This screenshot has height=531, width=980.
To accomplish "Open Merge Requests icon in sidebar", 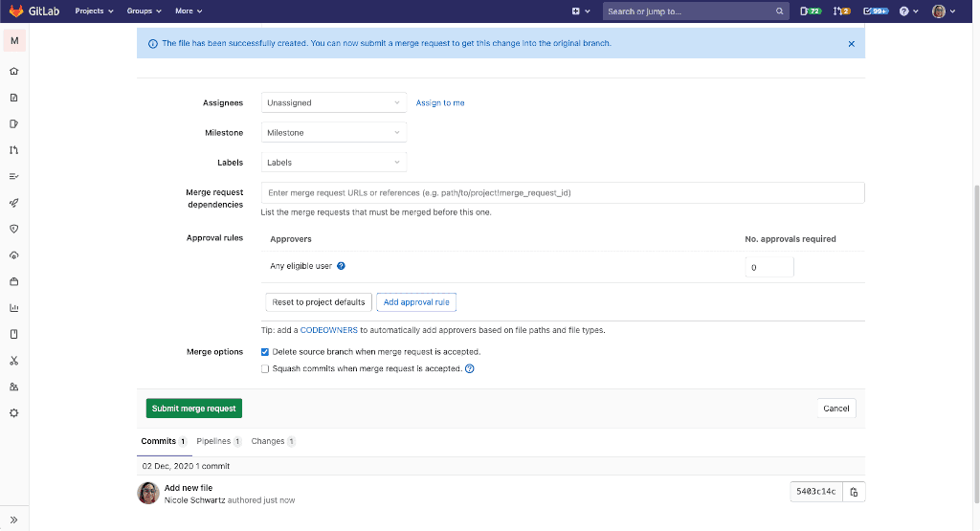I will 13,150.
